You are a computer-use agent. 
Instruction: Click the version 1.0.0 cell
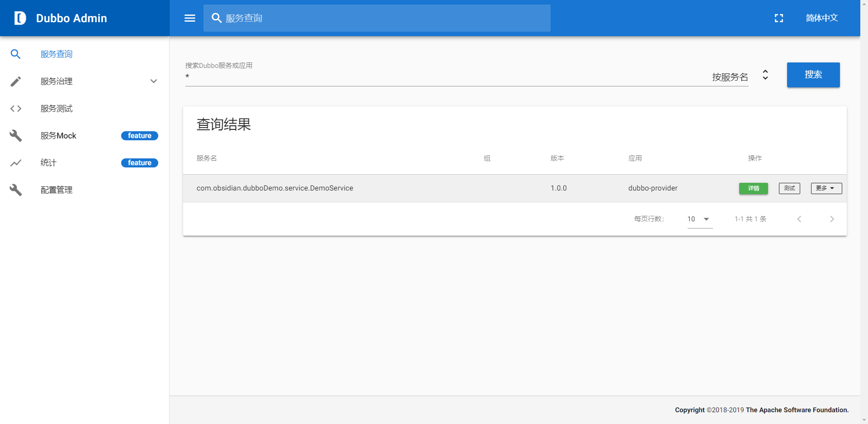pyautogui.click(x=559, y=188)
